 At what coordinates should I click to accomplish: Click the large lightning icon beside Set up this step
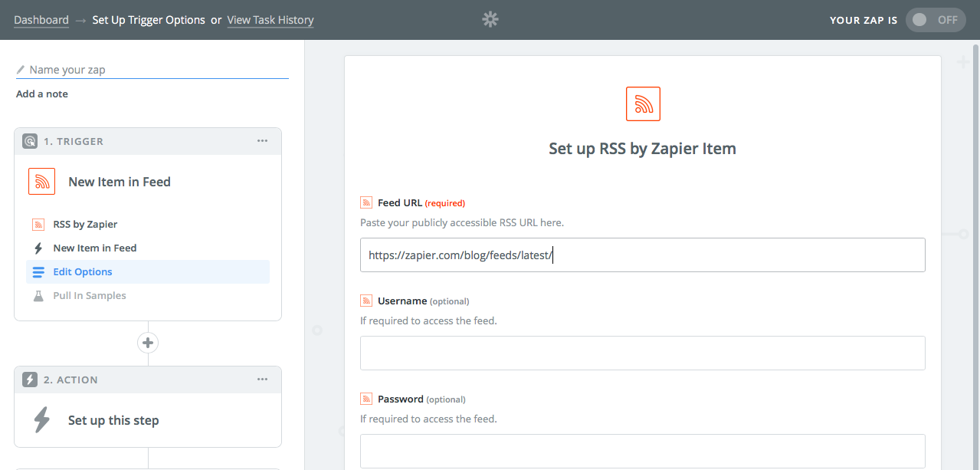(41, 420)
